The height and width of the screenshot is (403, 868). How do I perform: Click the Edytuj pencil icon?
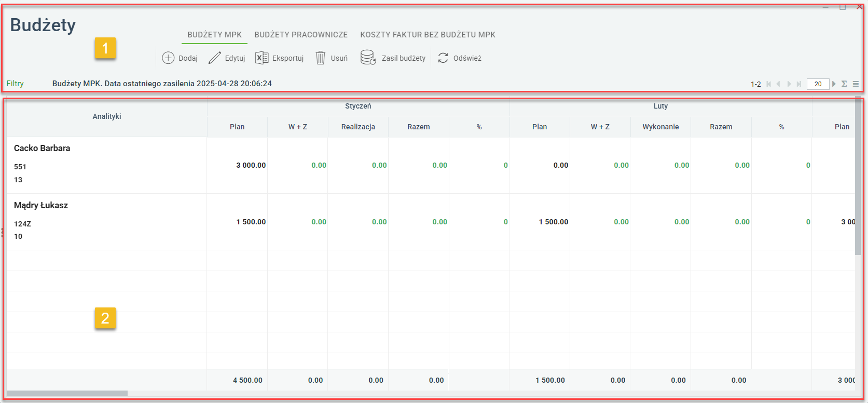coord(214,58)
